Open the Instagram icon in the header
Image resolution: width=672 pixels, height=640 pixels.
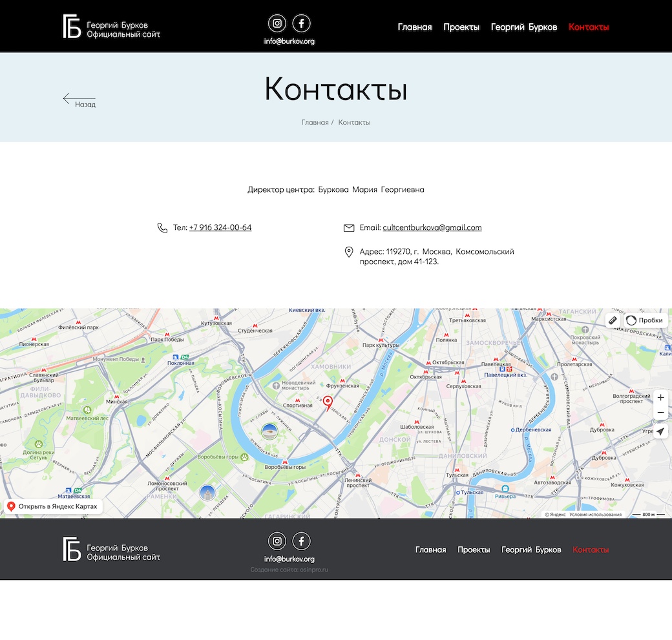277,24
